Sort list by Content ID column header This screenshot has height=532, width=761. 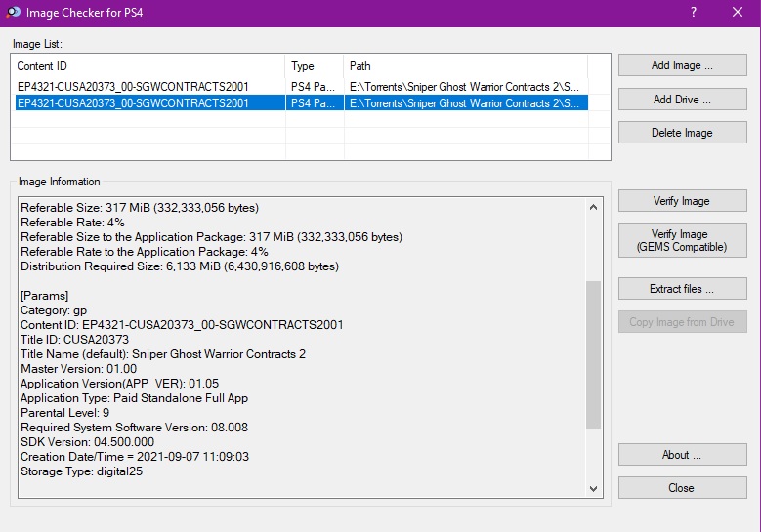(x=148, y=66)
